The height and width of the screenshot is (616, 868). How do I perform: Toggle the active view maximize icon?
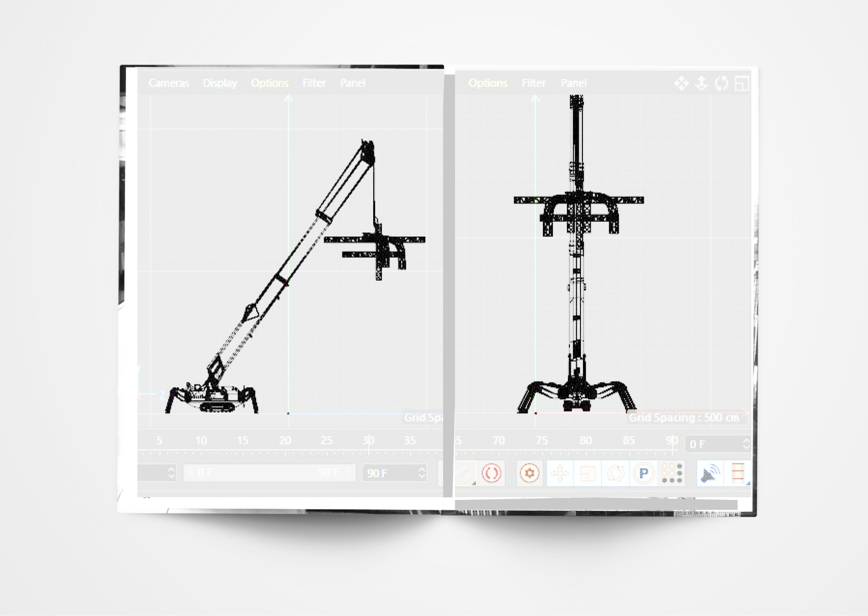click(741, 83)
